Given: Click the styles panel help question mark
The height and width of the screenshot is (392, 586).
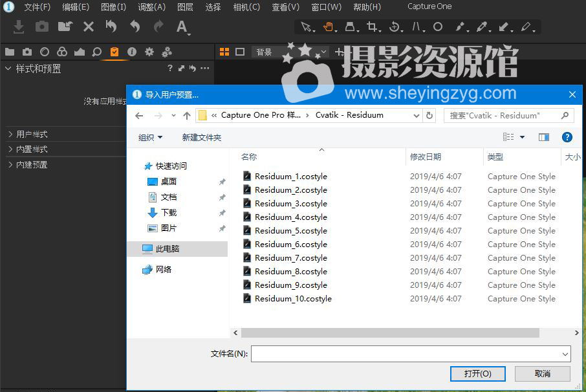Looking at the screenshot, I should click(170, 68).
